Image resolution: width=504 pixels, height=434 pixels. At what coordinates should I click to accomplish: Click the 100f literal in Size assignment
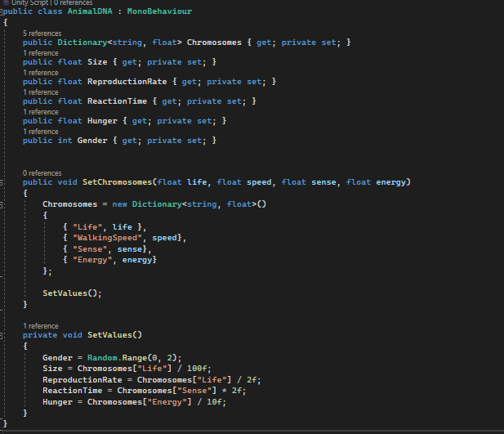click(197, 369)
